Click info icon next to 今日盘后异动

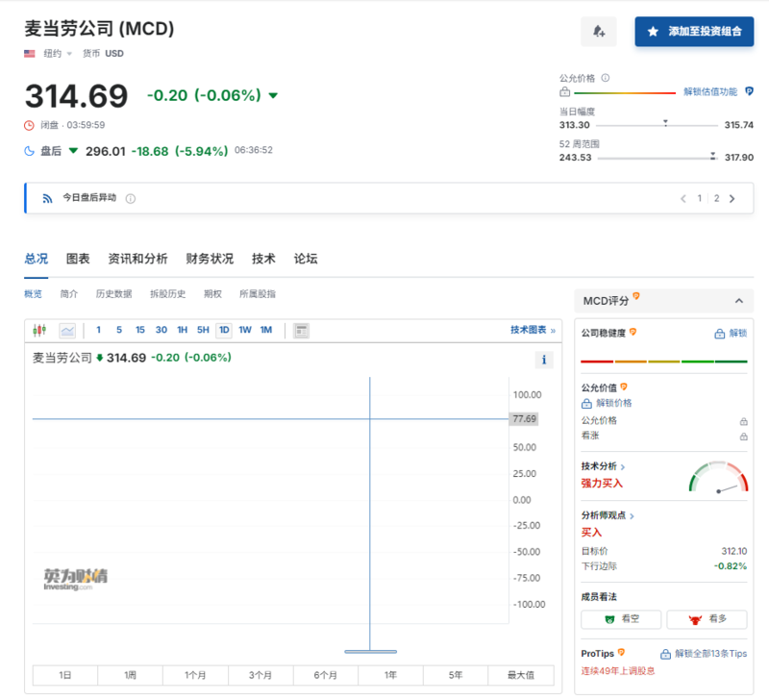tap(131, 199)
